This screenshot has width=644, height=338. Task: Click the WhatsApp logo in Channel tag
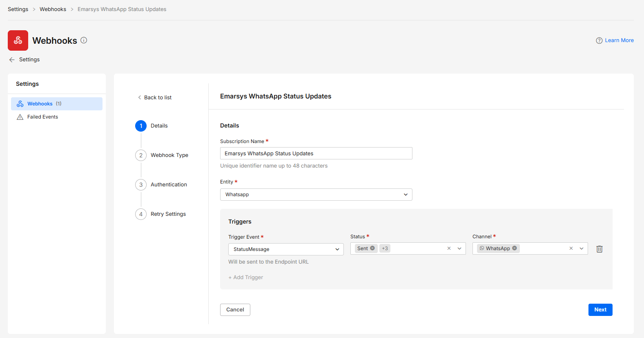[x=482, y=248]
